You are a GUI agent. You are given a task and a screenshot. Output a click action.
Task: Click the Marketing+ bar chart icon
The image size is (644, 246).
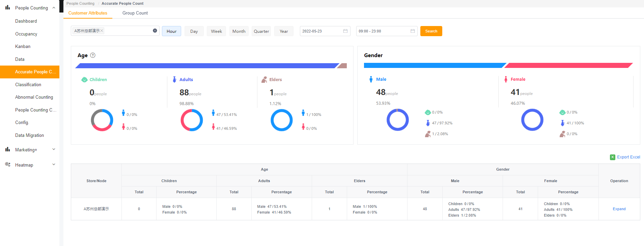point(7,149)
